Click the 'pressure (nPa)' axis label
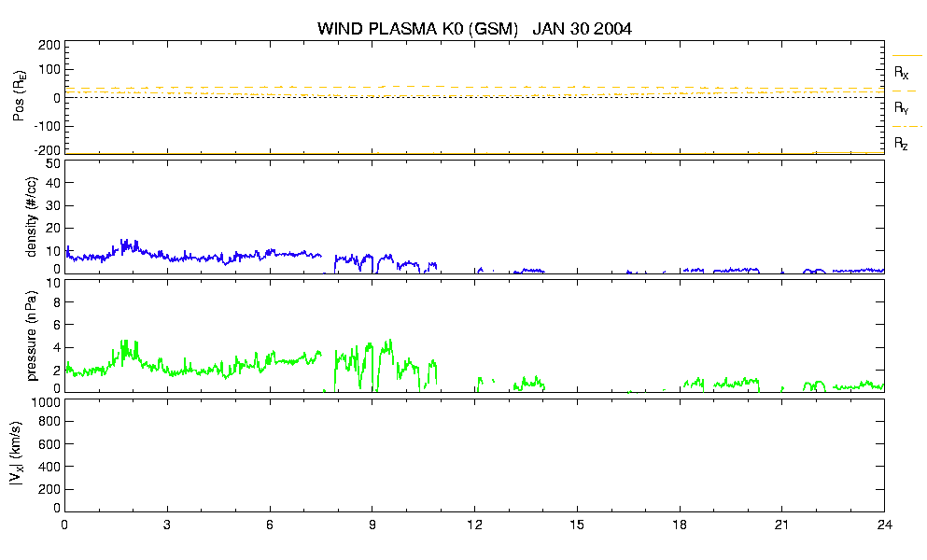The width and height of the screenshot is (927, 560). 32,335
